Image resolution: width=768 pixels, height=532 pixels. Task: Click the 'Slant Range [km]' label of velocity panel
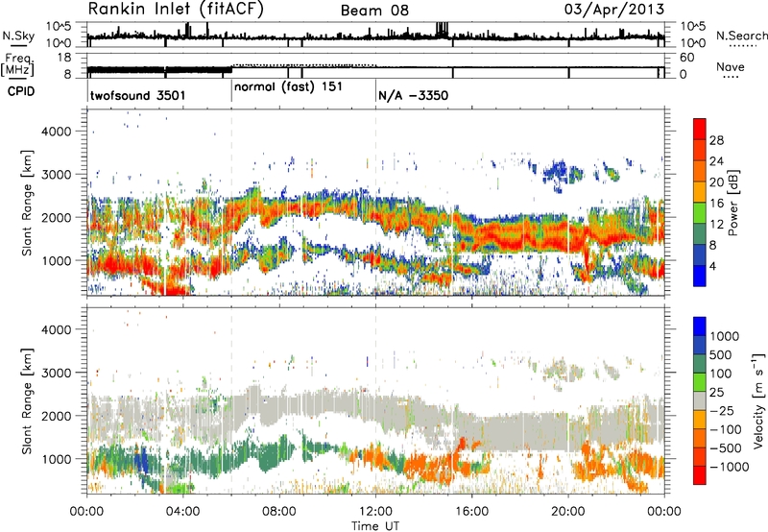coord(27,400)
